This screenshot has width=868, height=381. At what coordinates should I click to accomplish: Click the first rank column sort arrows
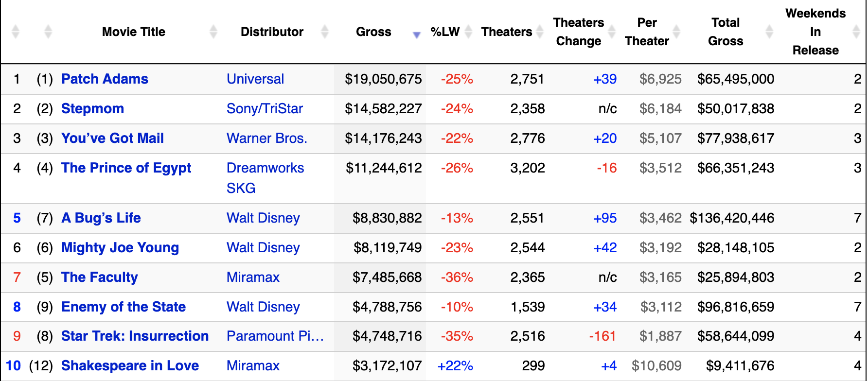pyautogui.click(x=16, y=32)
